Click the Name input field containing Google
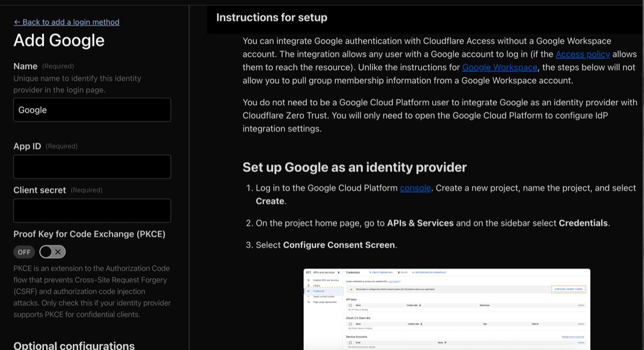Image resolution: width=644 pixels, height=350 pixels. coord(92,110)
